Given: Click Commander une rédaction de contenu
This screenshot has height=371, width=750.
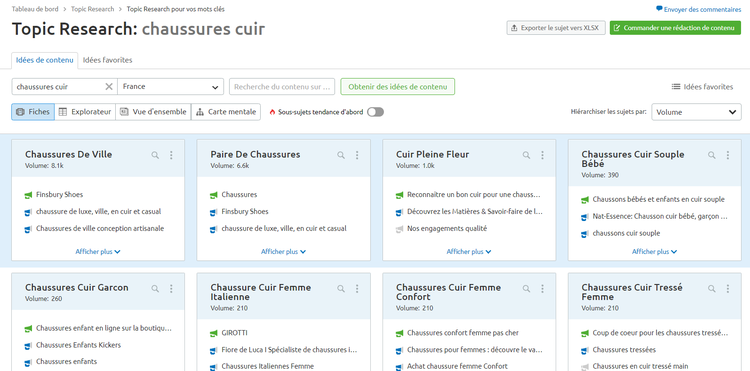Looking at the screenshot, I should [675, 28].
